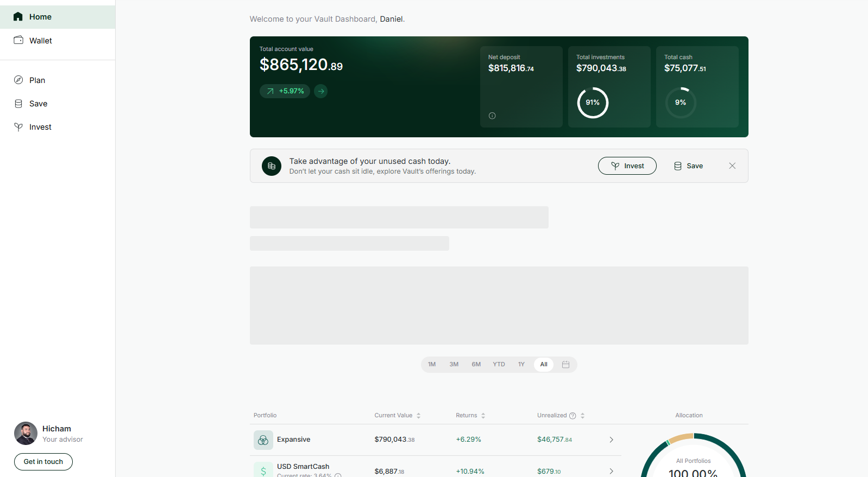Click the $679.10 unrealized cell

click(x=549, y=472)
